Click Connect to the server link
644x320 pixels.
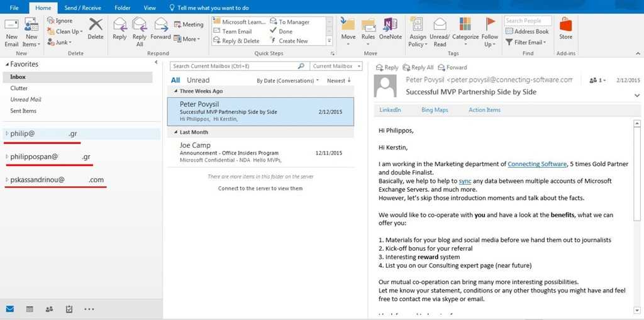point(260,189)
